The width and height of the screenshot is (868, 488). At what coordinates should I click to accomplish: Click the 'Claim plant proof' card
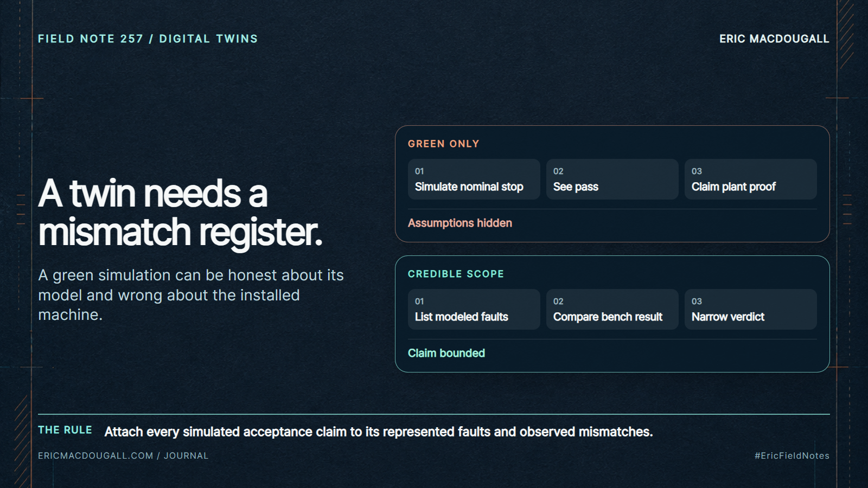(x=750, y=179)
